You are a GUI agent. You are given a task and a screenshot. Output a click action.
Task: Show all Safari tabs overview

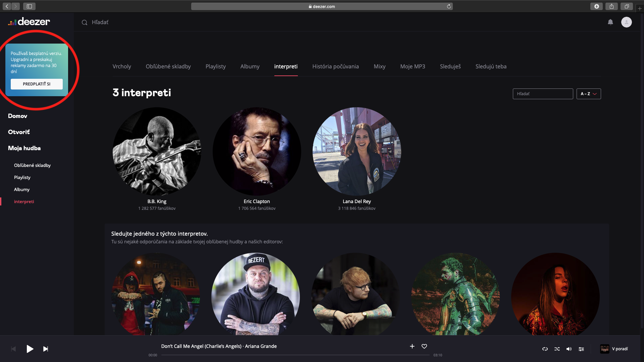coord(627,6)
